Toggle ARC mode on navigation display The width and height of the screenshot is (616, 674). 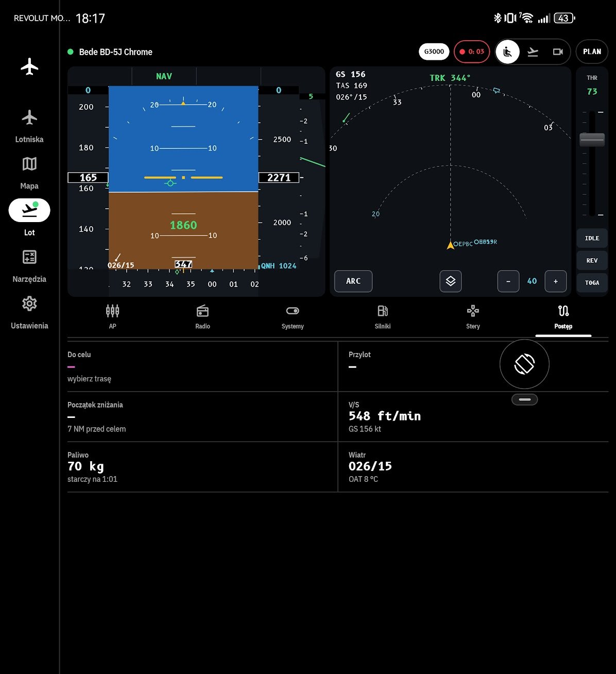coord(353,281)
